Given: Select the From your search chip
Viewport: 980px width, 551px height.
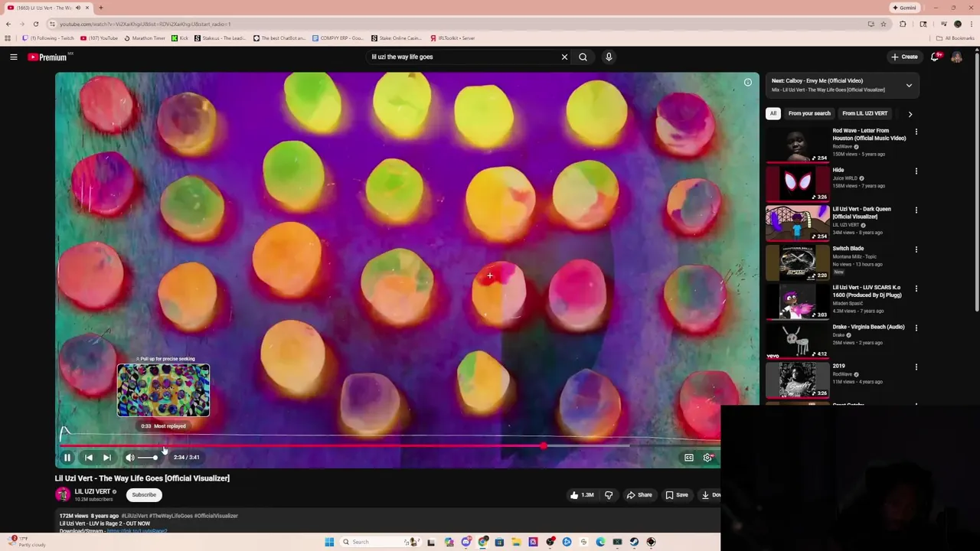Looking at the screenshot, I should click(x=809, y=113).
